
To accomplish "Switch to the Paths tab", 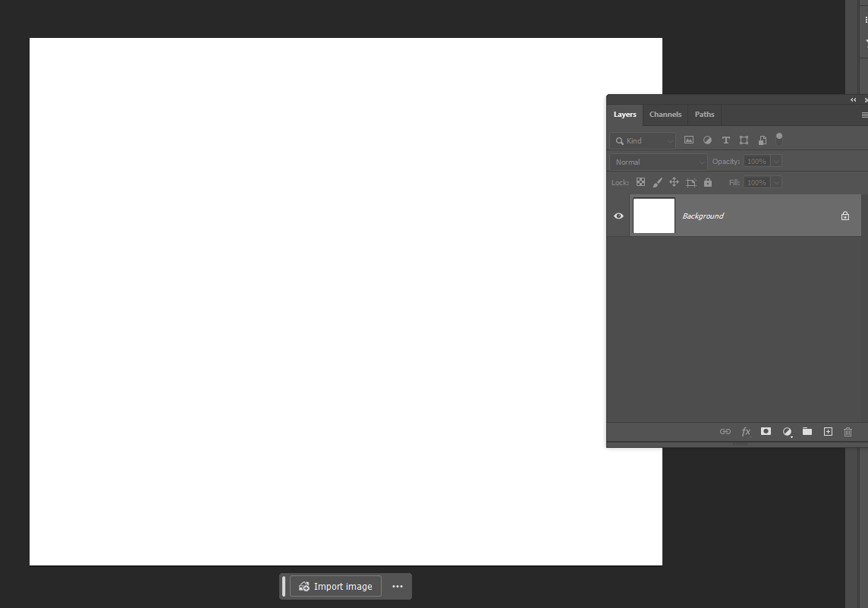I will [x=704, y=114].
